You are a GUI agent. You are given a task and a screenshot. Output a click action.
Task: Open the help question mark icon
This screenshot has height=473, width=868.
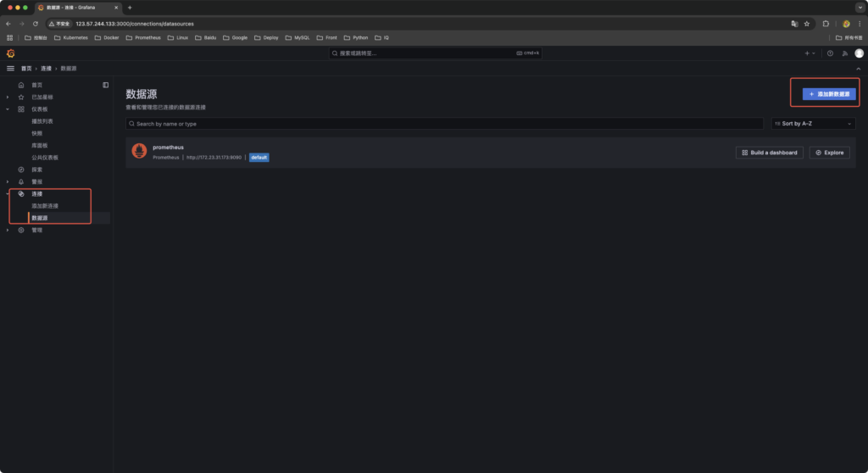point(830,53)
